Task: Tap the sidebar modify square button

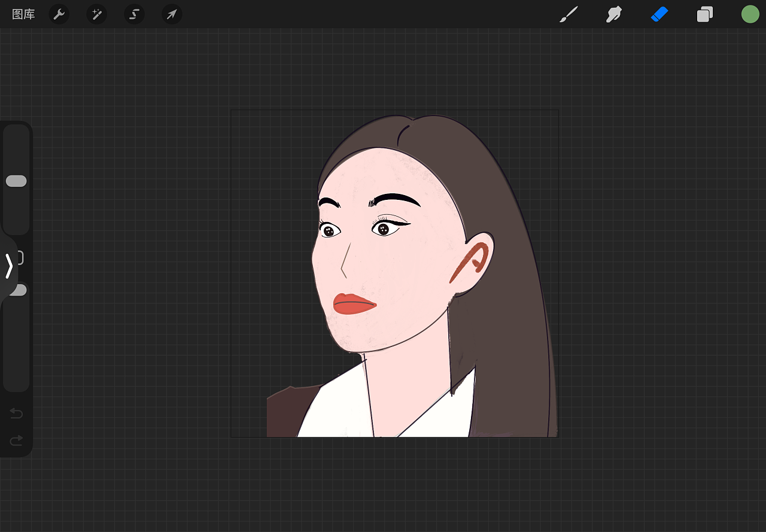Action: (x=20, y=258)
